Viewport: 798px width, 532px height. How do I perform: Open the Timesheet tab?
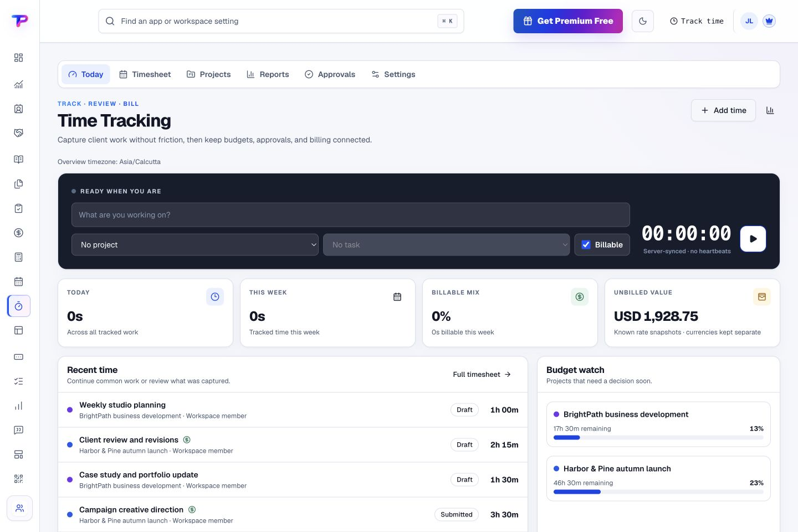(145, 74)
